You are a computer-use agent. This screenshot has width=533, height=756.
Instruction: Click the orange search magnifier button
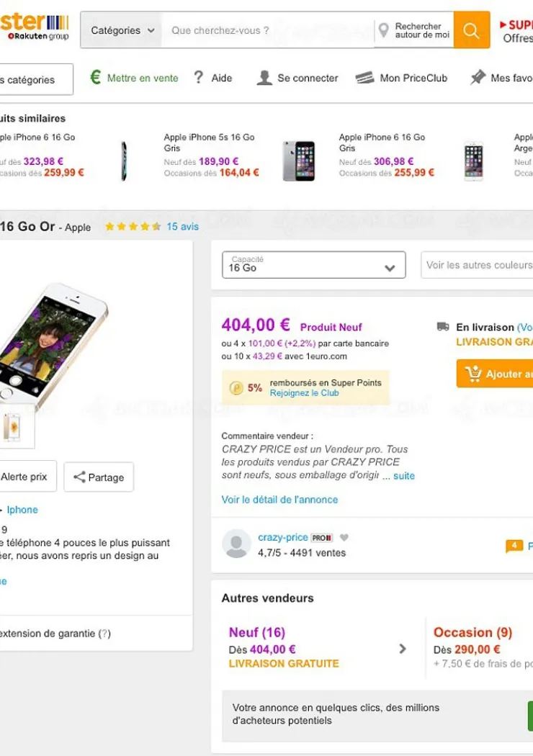[472, 30]
